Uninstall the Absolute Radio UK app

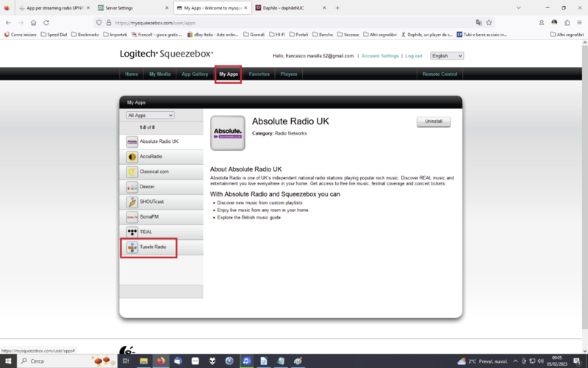click(x=433, y=121)
